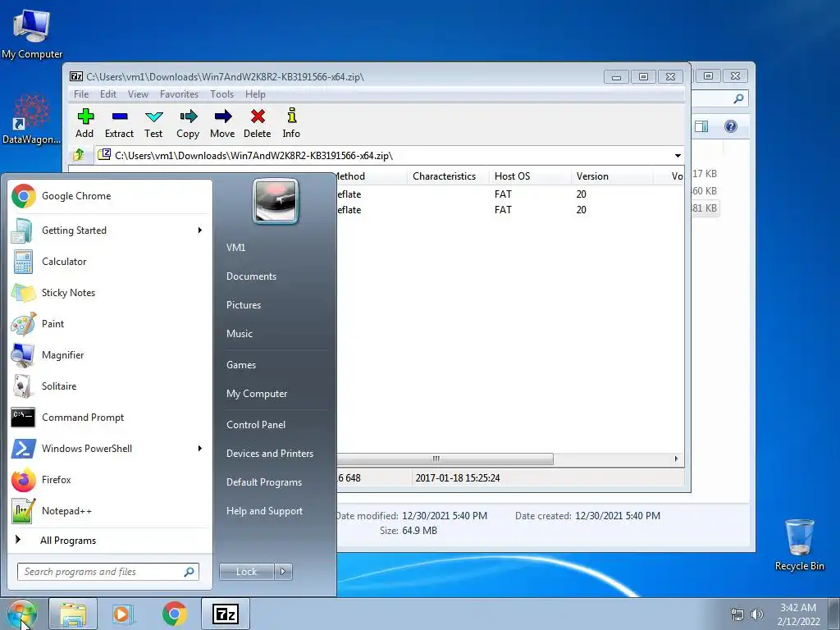Open Notepad++ from Start menu
The image size is (840, 630).
pos(110,510)
